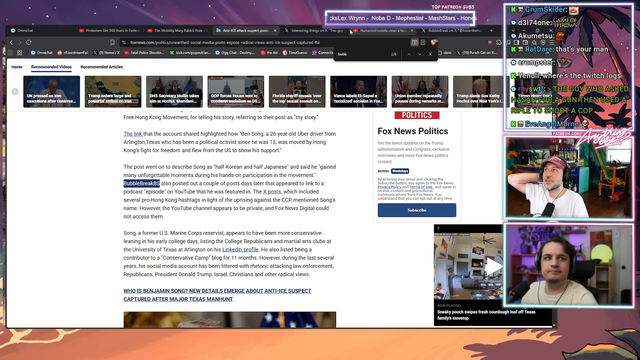Jump to next find-in-page match
640x360 pixels.
coord(420,54)
